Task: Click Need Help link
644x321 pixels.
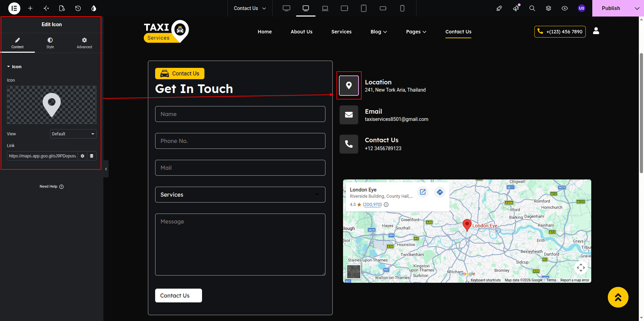Action: tap(52, 187)
